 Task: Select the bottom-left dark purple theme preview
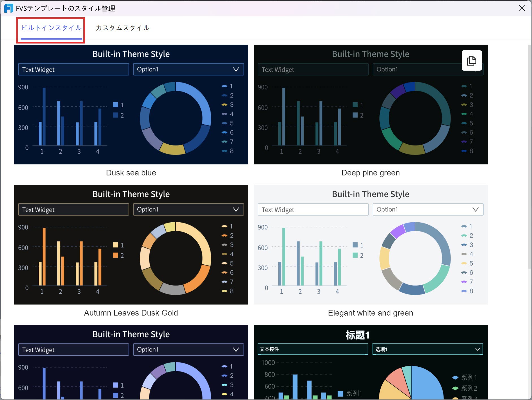click(131, 362)
